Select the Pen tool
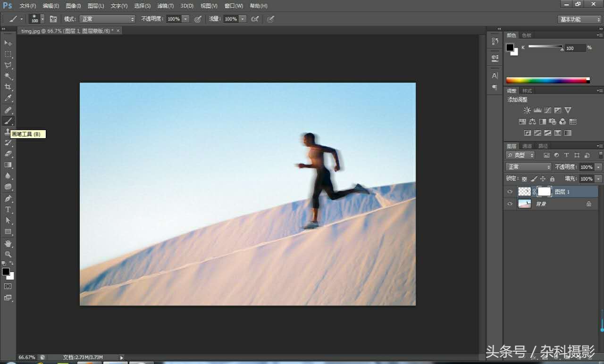This screenshot has width=604, height=364. [x=8, y=199]
